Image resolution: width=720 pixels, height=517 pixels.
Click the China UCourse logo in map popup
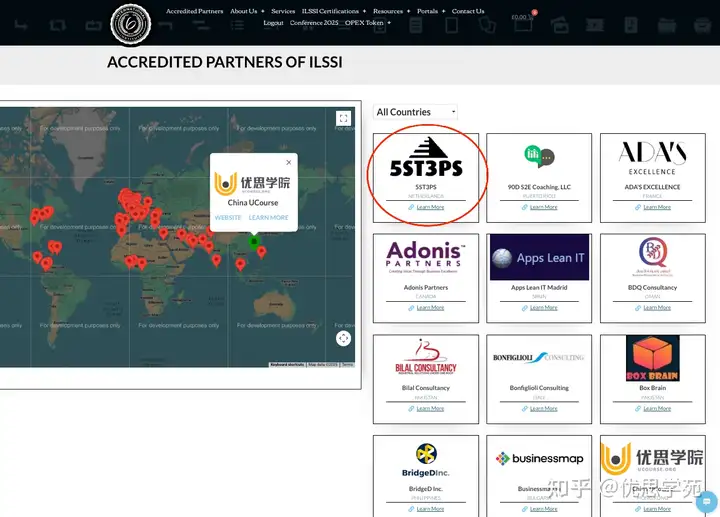[x=252, y=183]
